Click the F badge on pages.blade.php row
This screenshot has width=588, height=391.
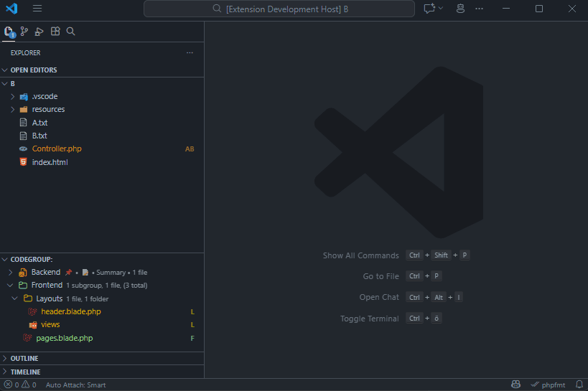(192, 339)
